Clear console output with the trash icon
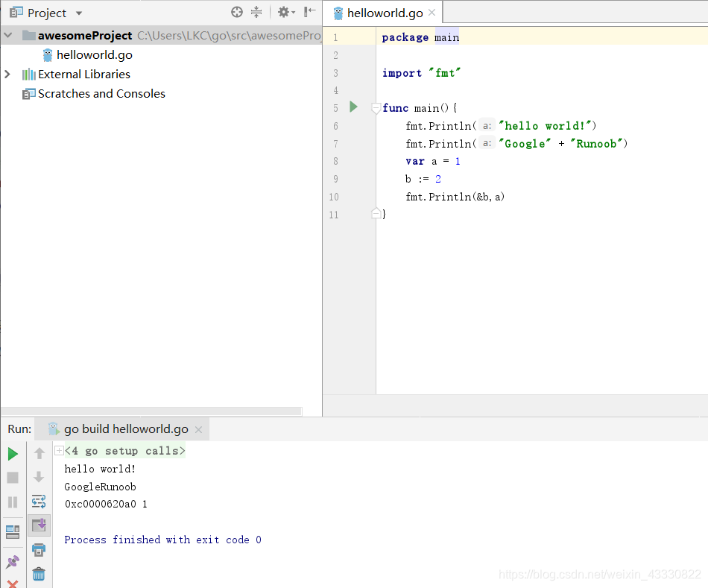This screenshot has width=708, height=588. [39, 574]
